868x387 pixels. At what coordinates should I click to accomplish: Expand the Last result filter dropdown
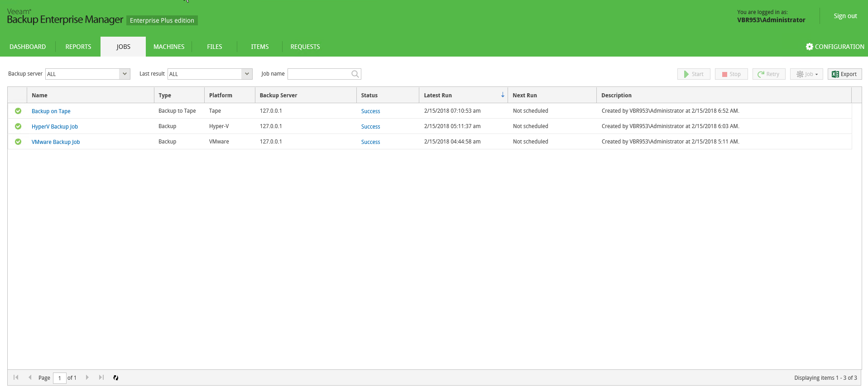coord(247,74)
